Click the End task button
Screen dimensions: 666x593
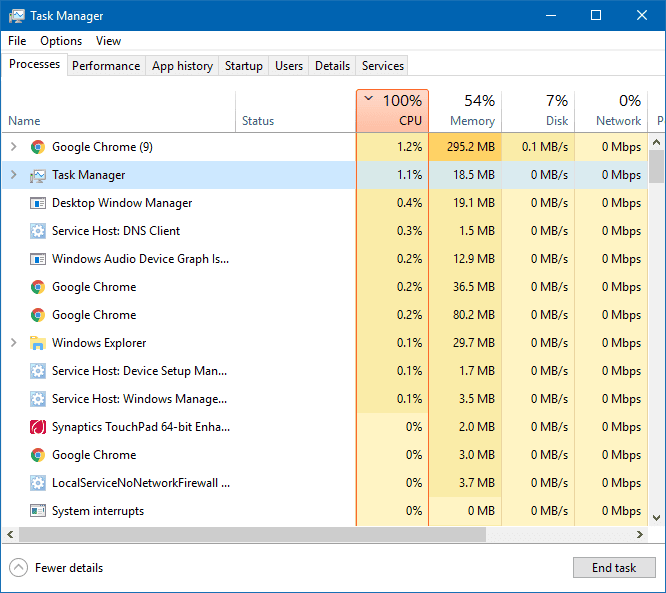tap(614, 568)
